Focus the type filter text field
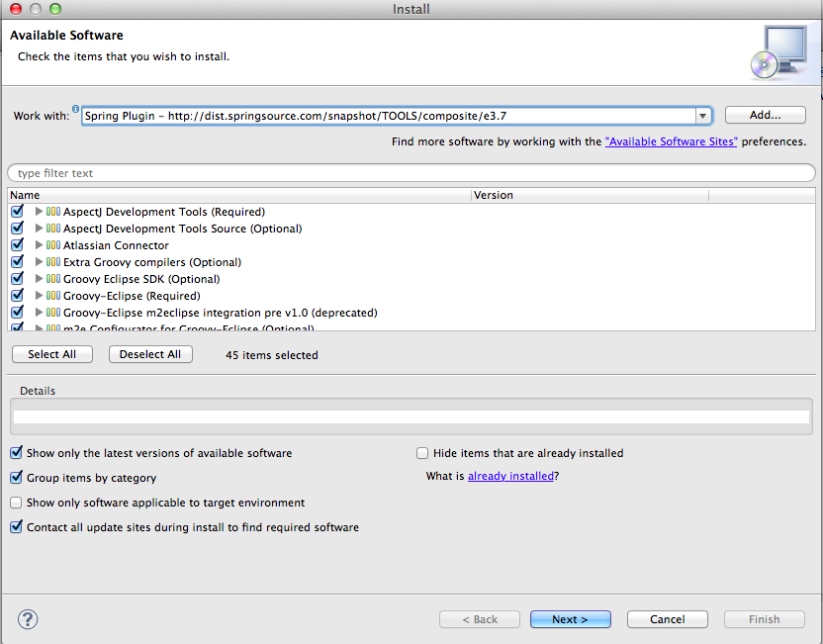 411,173
